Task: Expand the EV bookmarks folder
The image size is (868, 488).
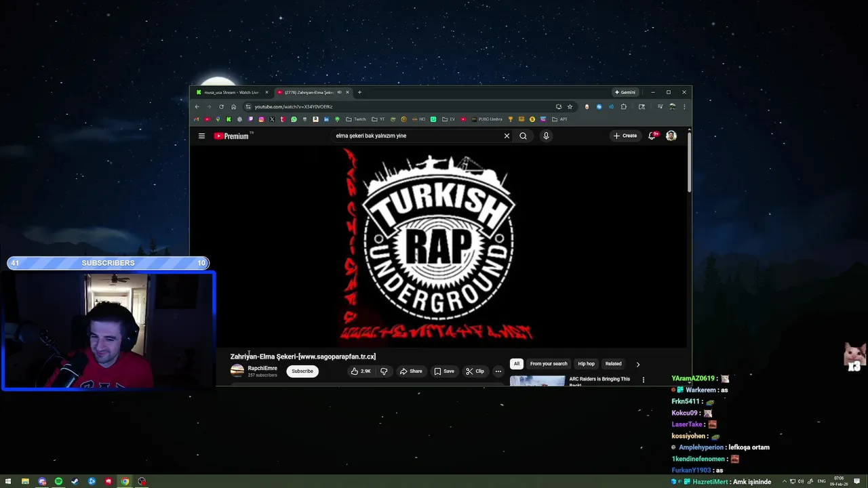Action: coord(448,119)
